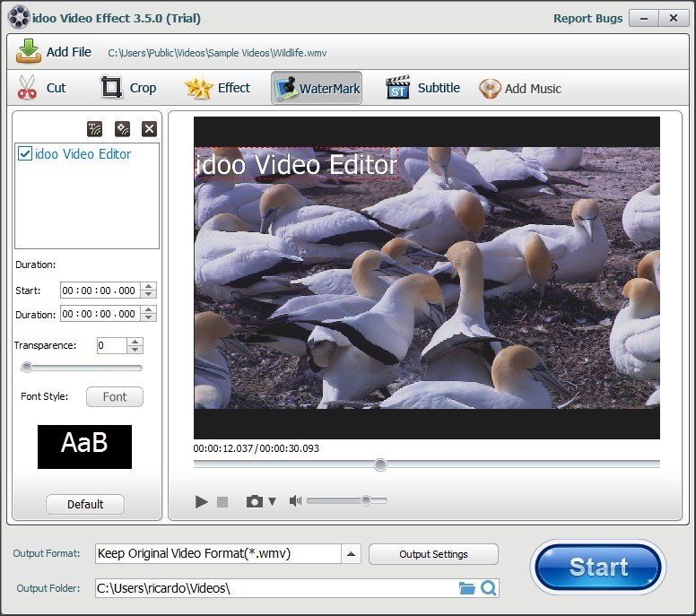Select the WaterMark tab
The width and height of the screenshot is (696, 616).
pyautogui.click(x=317, y=88)
